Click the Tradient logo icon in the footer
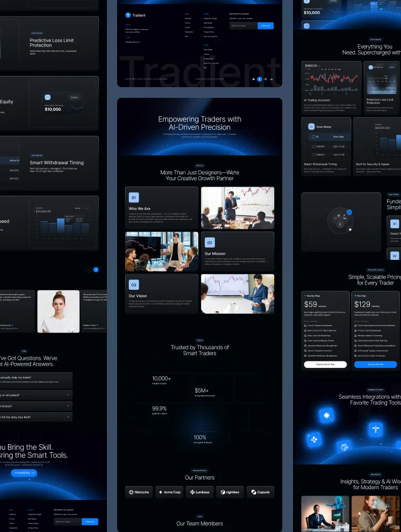The image size is (401, 532). [128, 15]
